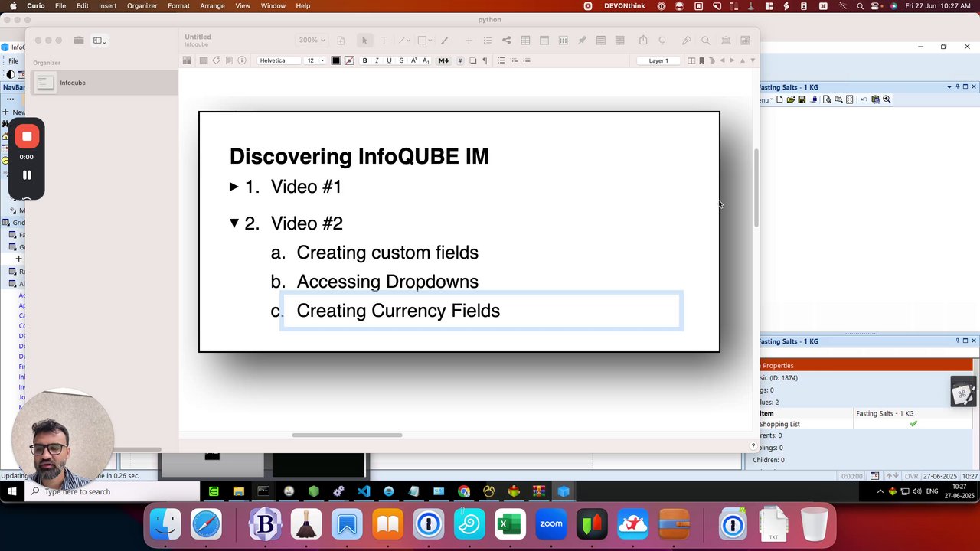Toggle the hashtag tag button
This screenshot has width=980, height=551.
point(459,60)
